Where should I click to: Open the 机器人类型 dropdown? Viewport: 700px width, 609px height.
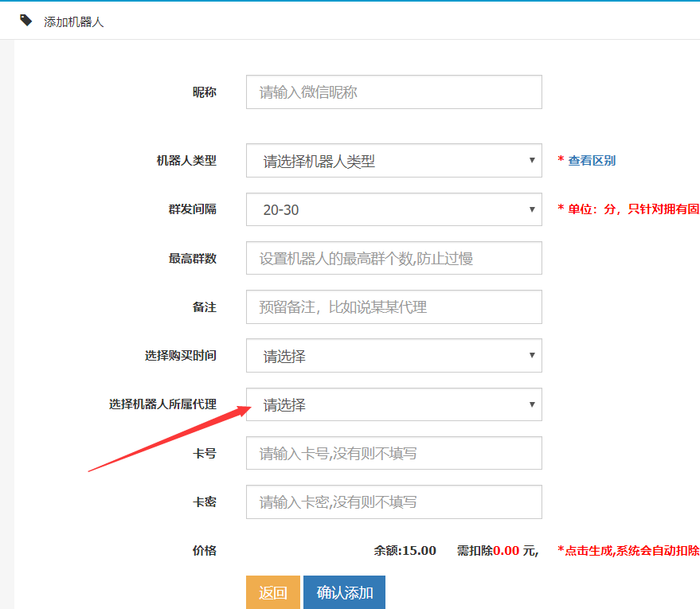point(393,160)
